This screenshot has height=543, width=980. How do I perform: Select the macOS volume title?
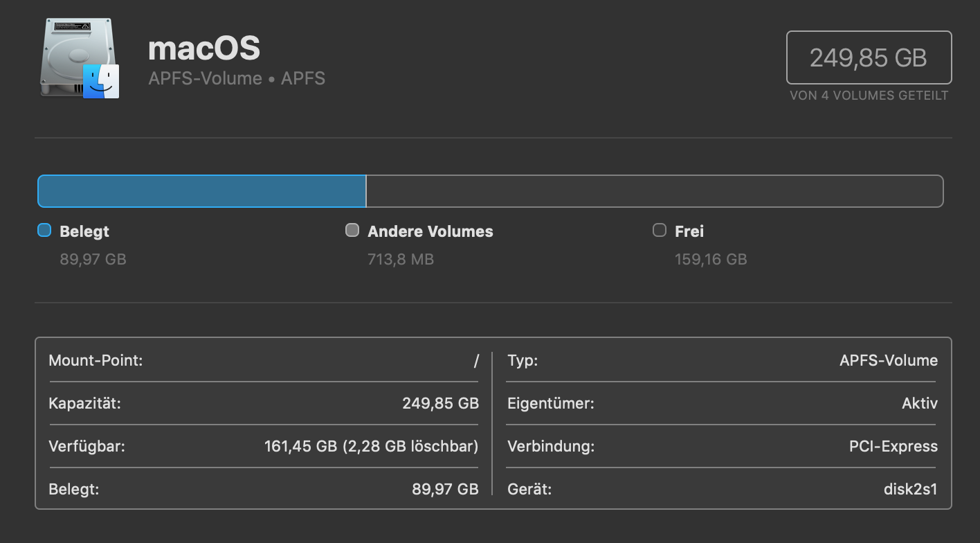[204, 48]
